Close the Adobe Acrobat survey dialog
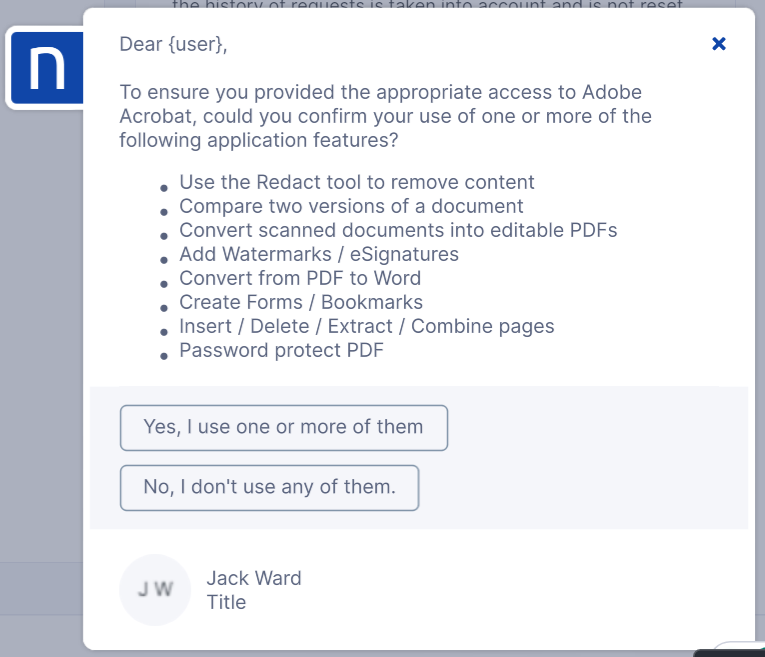Image resolution: width=765 pixels, height=657 pixels. (718, 44)
